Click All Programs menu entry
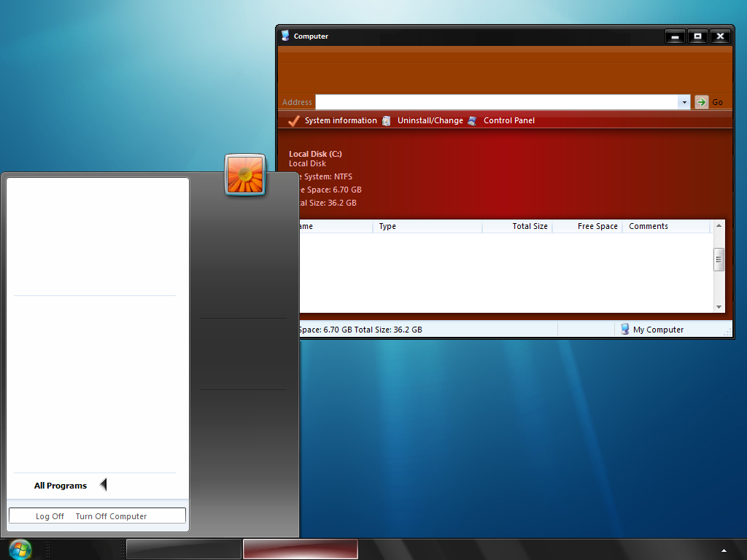The image size is (747, 560). pyautogui.click(x=61, y=485)
